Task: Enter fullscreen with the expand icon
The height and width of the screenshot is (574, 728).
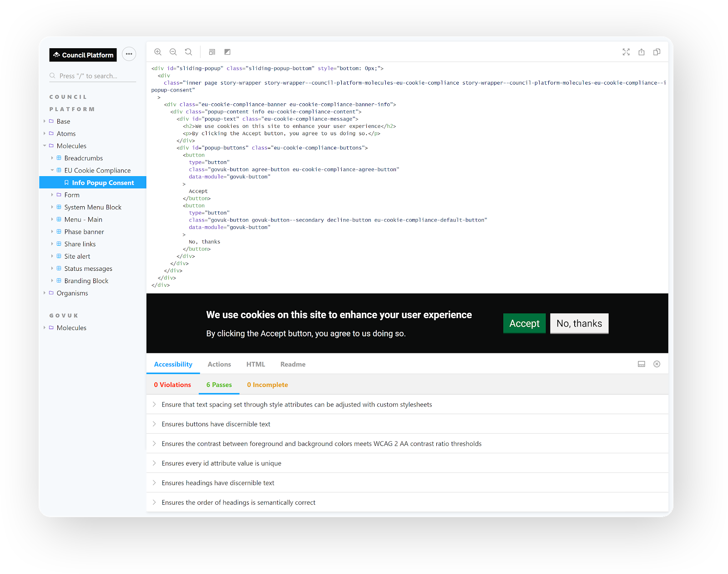Action: (626, 52)
